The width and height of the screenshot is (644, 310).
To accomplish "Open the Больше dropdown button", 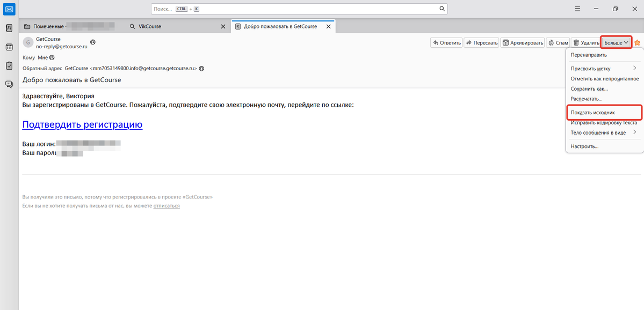I will (x=616, y=43).
